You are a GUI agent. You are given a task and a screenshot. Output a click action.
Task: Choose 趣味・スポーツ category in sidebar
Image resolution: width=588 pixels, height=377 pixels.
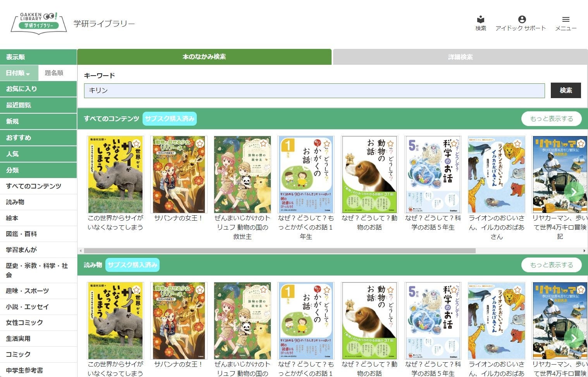point(38,291)
